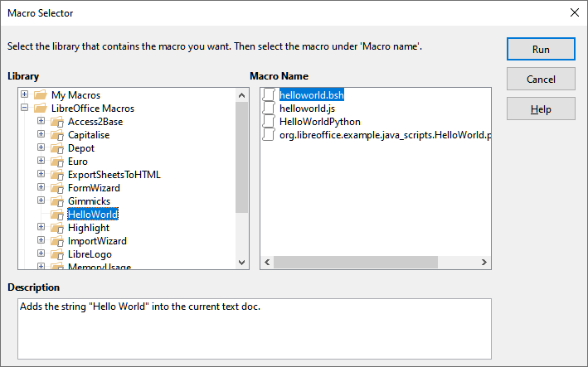This screenshot has width=588, height=367.
Task: Select the Highlight library name
Action: [89, 228]
